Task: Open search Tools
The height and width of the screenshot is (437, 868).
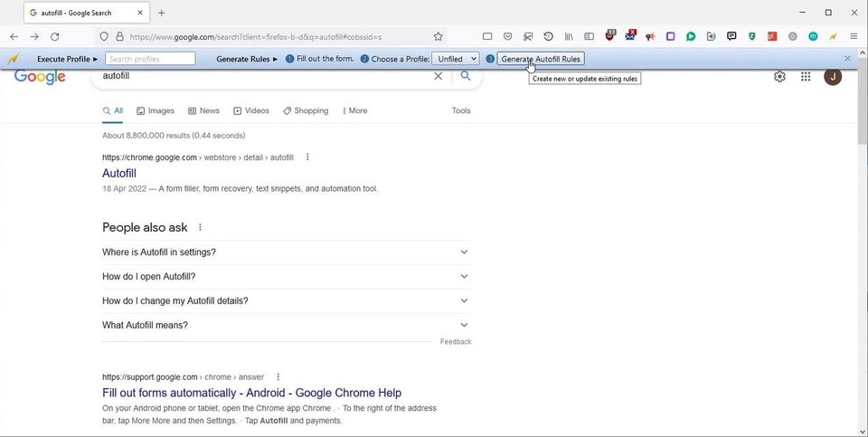Action: click(461, 110)
